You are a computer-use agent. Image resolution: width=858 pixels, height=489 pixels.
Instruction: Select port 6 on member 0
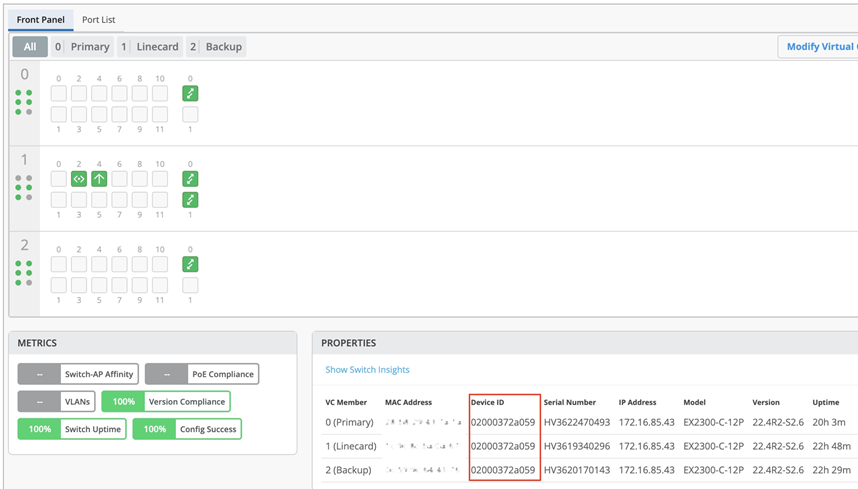pos(119,94)
